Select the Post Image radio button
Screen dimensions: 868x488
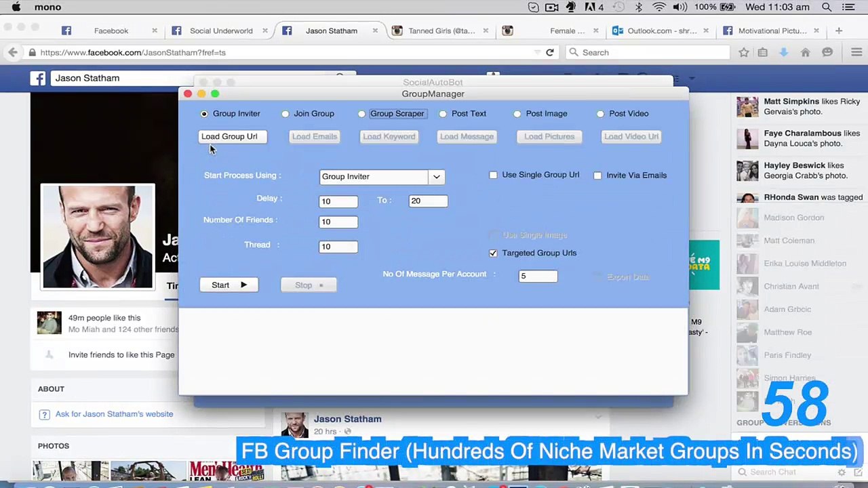[x=517, y=114]
